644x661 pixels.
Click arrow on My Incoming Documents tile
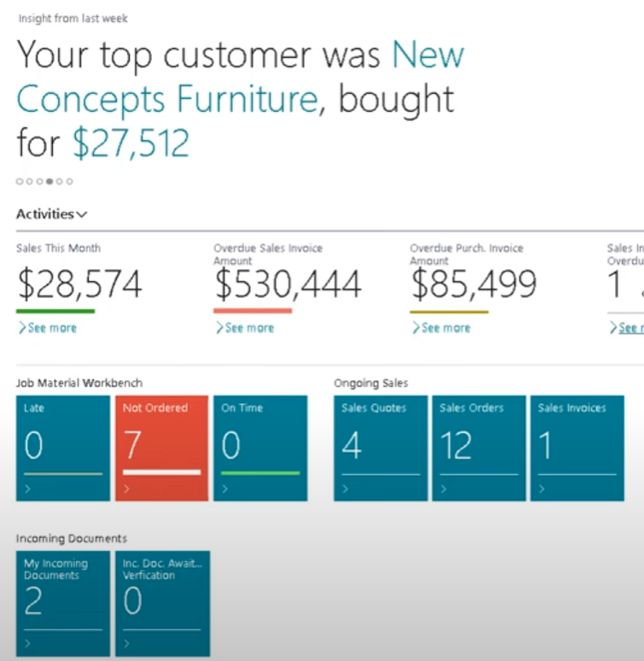click(x=28, y=644)
